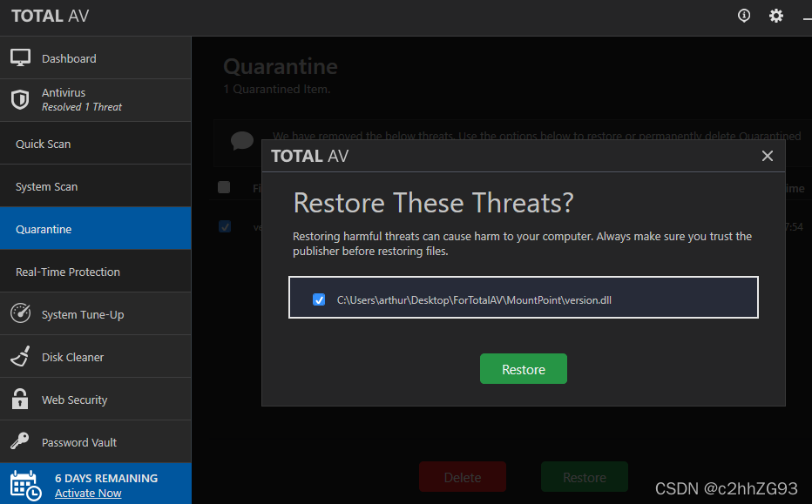Screen dimensions: 812x504
Task: Click the speech bubble message icon
Action: click(242, 140)
